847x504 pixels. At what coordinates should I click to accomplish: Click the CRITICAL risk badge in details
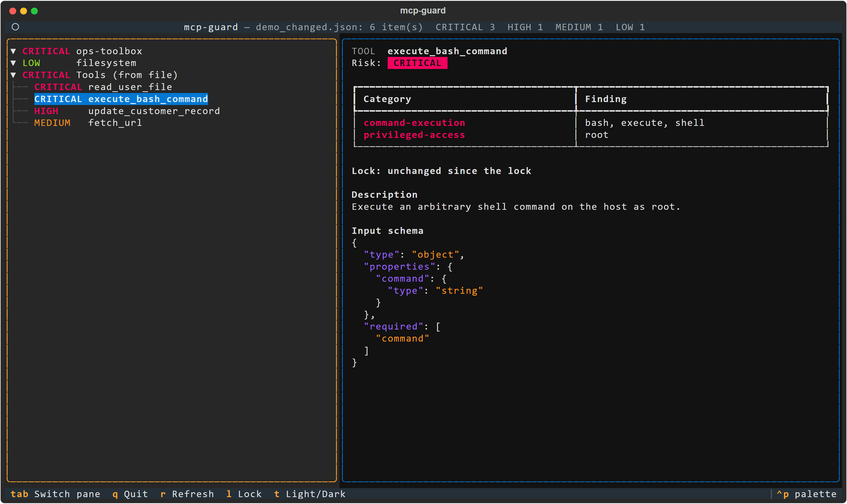click(x=417, y=63)
